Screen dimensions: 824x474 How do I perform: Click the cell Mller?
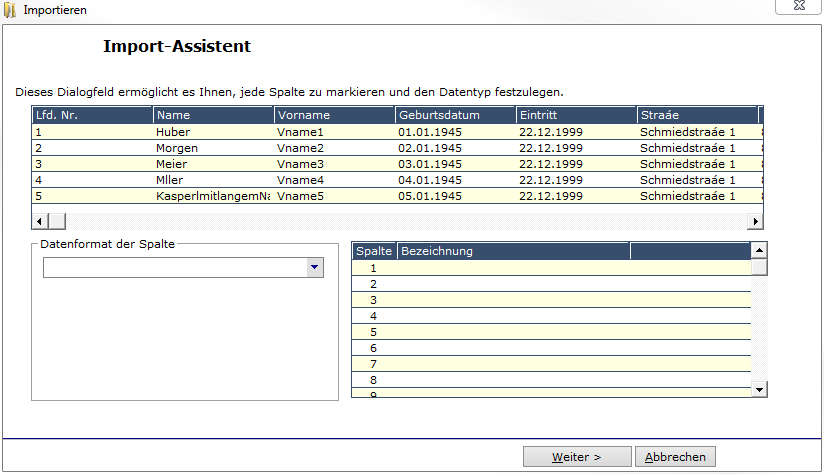(x=213, y=180)
